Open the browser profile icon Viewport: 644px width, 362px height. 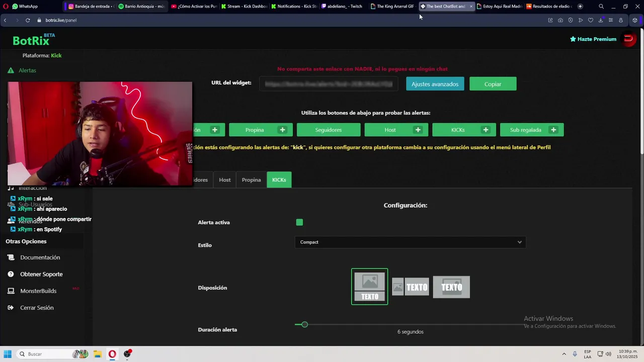(x=621, y=20)
